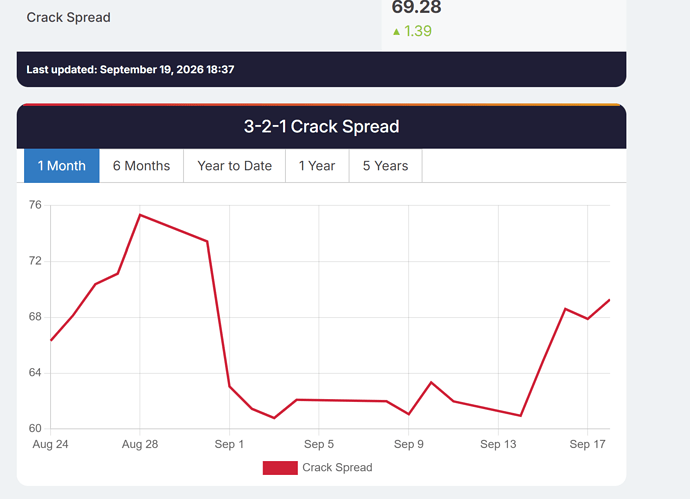Toggle the red Crack Spread legend swatch
Screen dimensions: 690x499
point(280,468)
